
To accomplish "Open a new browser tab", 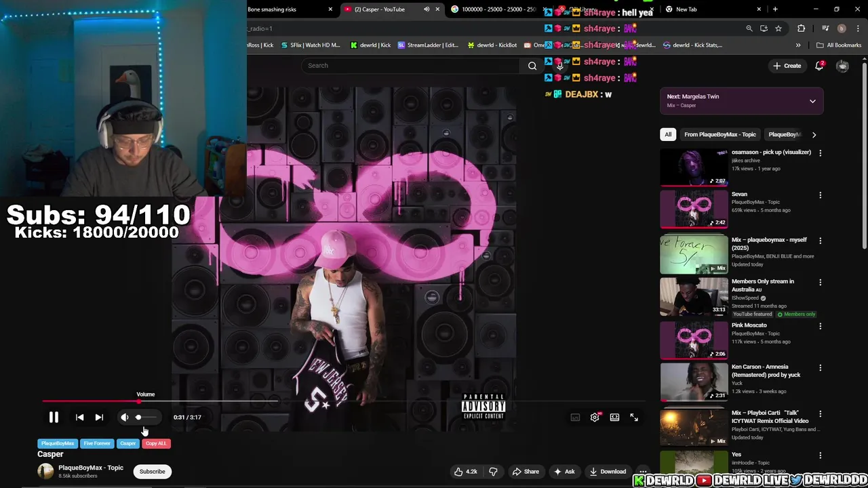I will click(x=775, y=9).
